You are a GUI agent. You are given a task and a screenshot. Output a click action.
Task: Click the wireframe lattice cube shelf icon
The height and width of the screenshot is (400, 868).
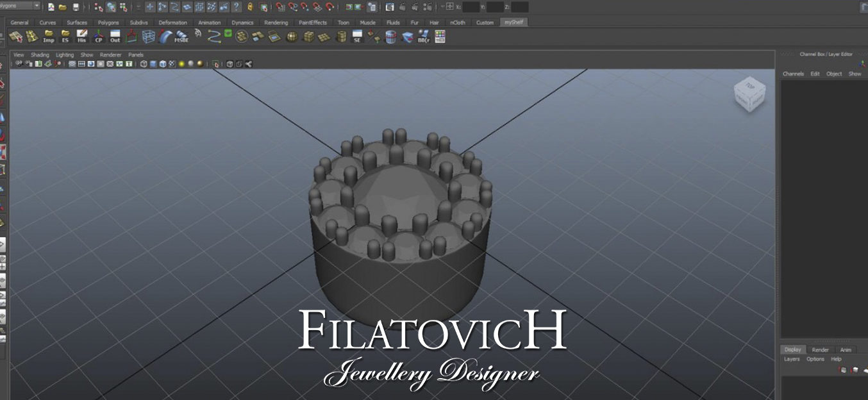click(x=148, y=37)
